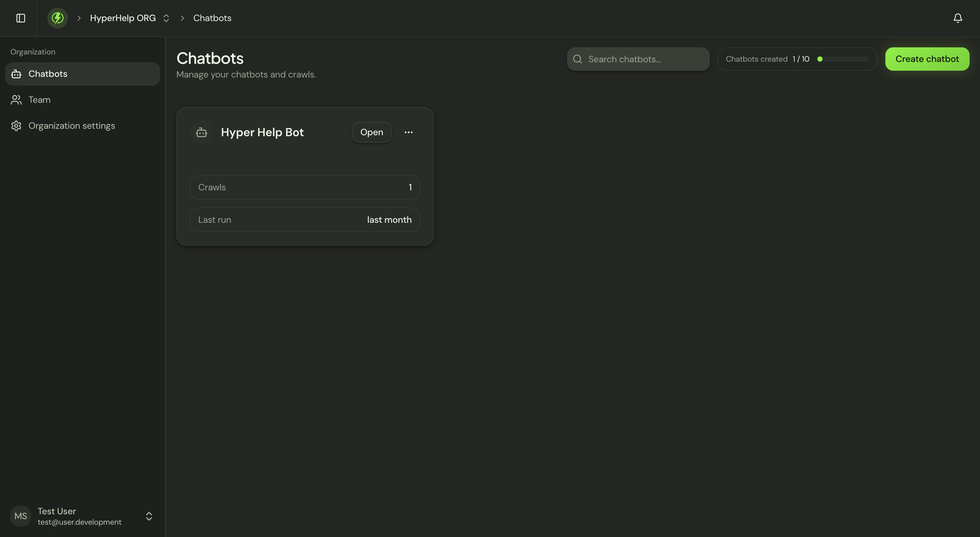Expand the Test User account menu
980x537 pixels.
(149, 516)
